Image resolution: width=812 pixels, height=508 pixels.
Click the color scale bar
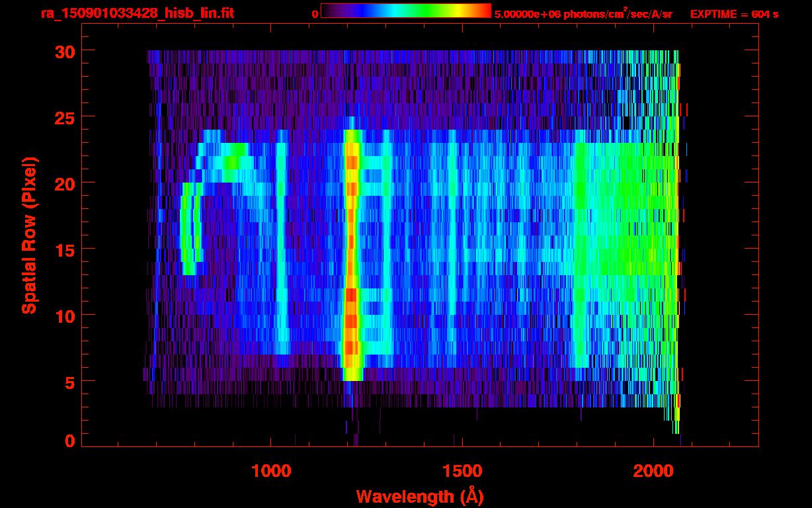[x=405, y=11]
